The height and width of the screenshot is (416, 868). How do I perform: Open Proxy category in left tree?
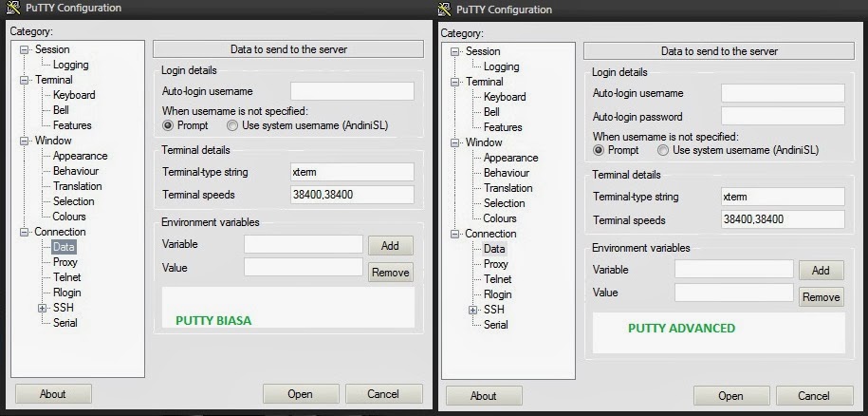[x=65, y=262]
